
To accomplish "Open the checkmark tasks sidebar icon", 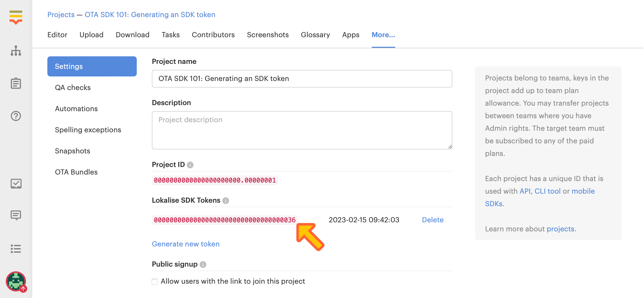I will (x=16, y=184).
